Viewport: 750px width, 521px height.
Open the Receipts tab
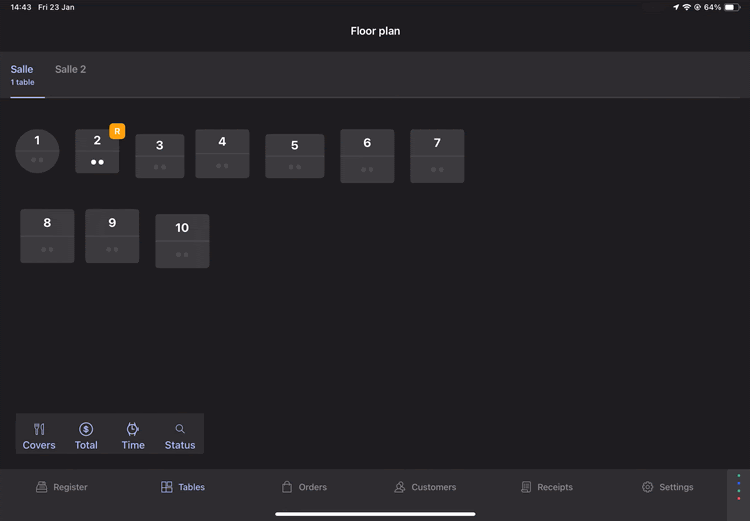pyautogui.click(x=547, y=487)
